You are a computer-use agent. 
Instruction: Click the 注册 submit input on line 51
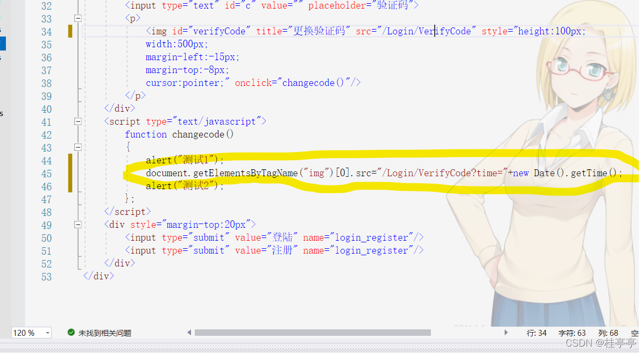[x=274, y=250]
